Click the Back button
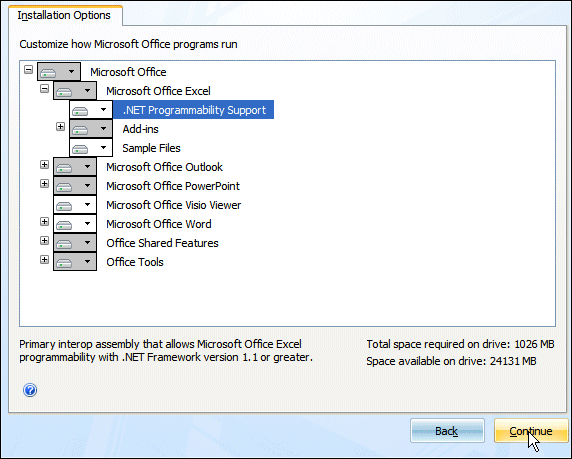This screenshot has width=572, height=459. [x=447, y=431]
